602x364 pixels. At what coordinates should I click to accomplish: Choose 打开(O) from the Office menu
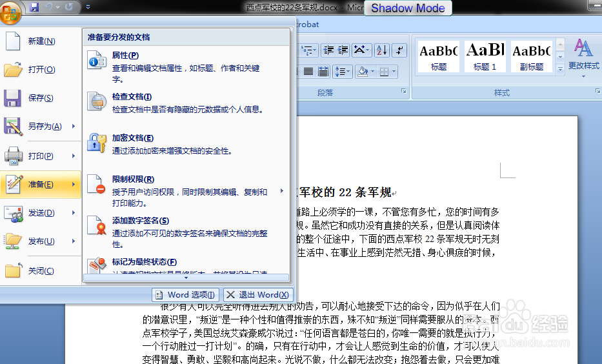(x=41, y=70)
